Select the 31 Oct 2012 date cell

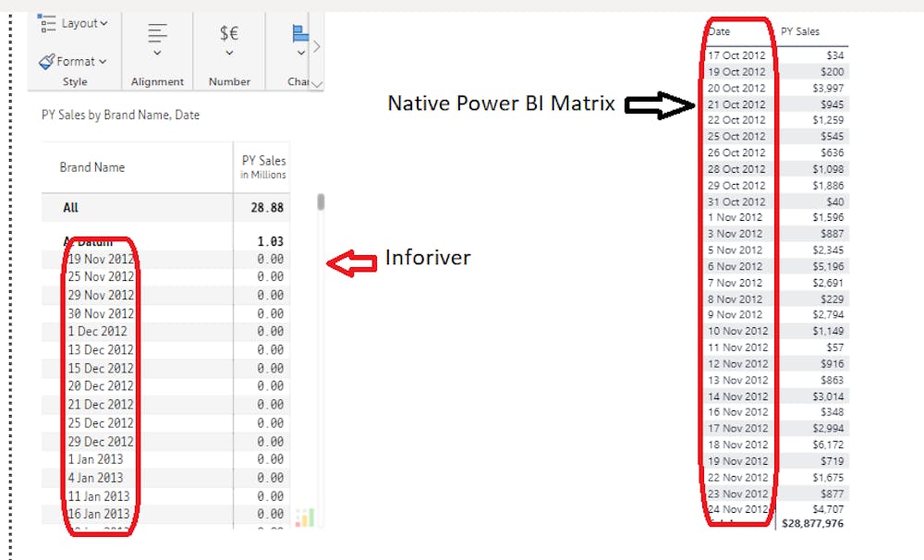[x=736, y=201]
